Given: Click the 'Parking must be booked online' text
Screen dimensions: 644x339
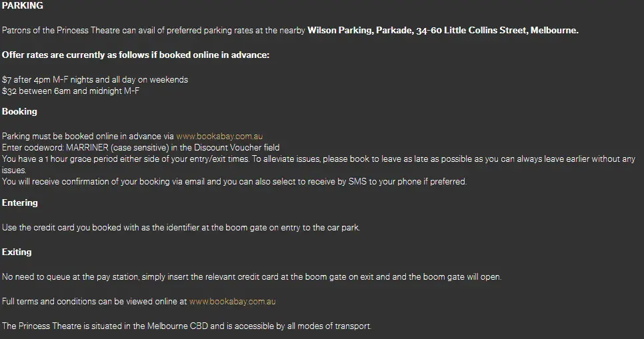Looking at the screenshot, I should [x=88, y=137].
